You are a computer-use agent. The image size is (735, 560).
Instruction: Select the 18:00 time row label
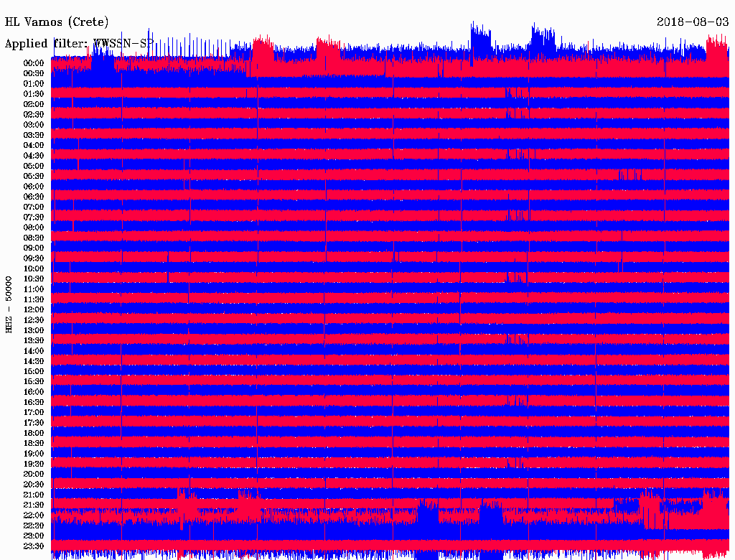[x=34, y=433]
